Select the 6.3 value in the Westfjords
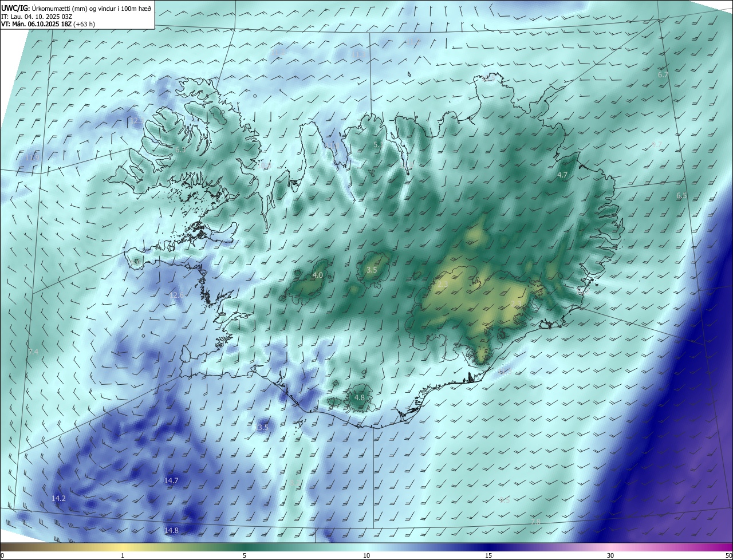 click(x=180, y=149)
